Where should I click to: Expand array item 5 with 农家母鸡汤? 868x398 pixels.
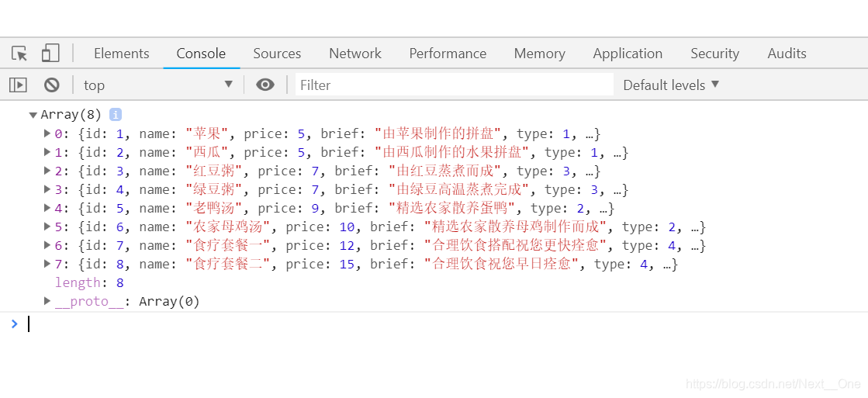point(47,227)
